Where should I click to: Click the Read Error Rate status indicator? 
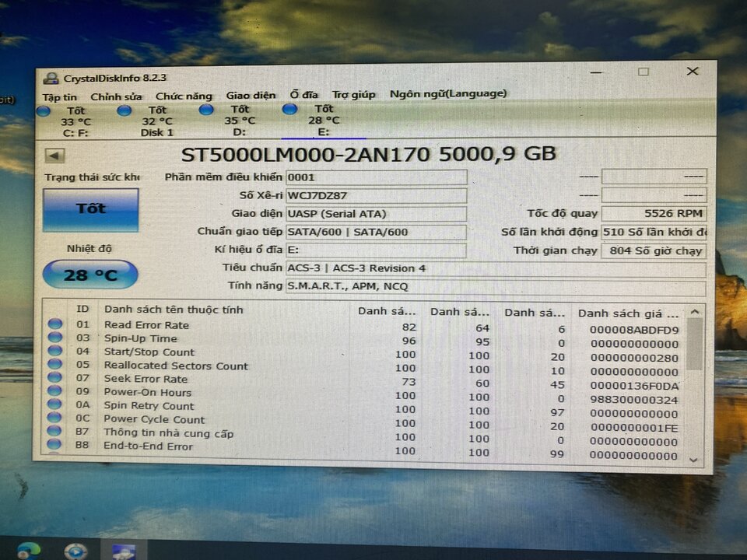55,324
